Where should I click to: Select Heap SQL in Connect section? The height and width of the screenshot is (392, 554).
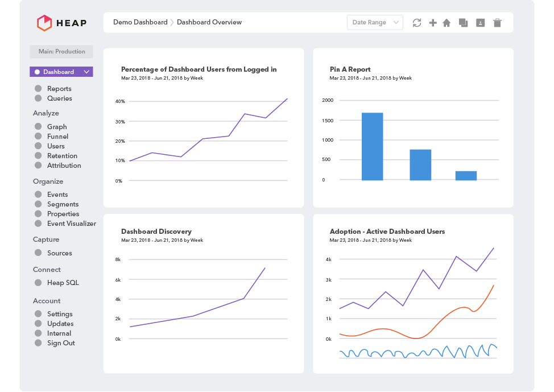pyautogui.click(x=63, y=283)
